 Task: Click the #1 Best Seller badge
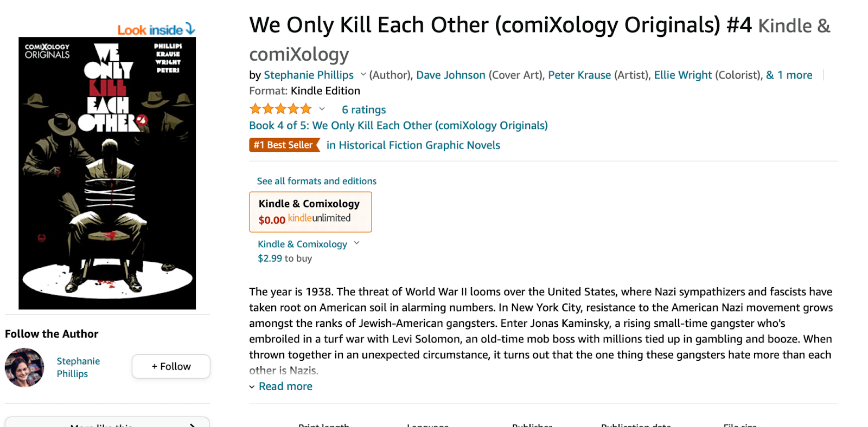click(x=284, y=145)
